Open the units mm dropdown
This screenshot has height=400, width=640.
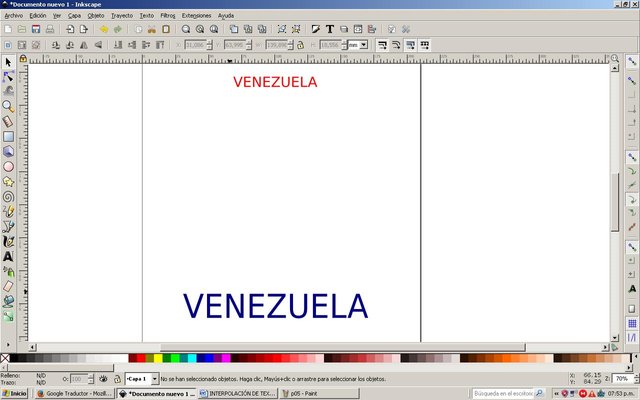click(363, 45)
